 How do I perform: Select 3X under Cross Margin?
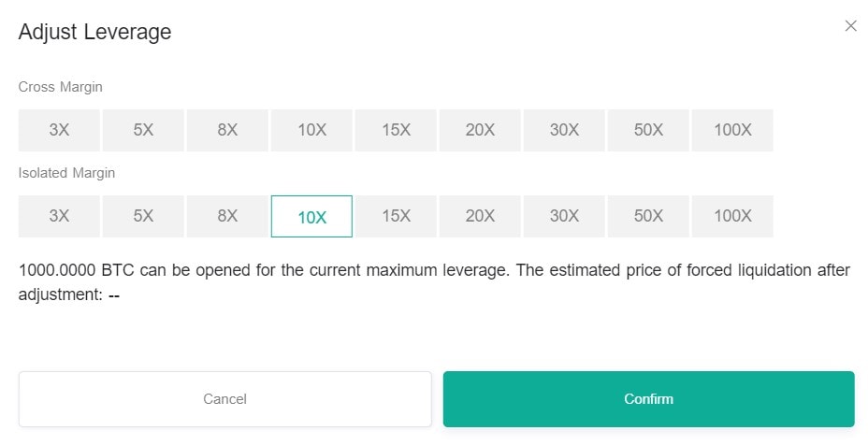pyautogui.click(x=59, y=130)
